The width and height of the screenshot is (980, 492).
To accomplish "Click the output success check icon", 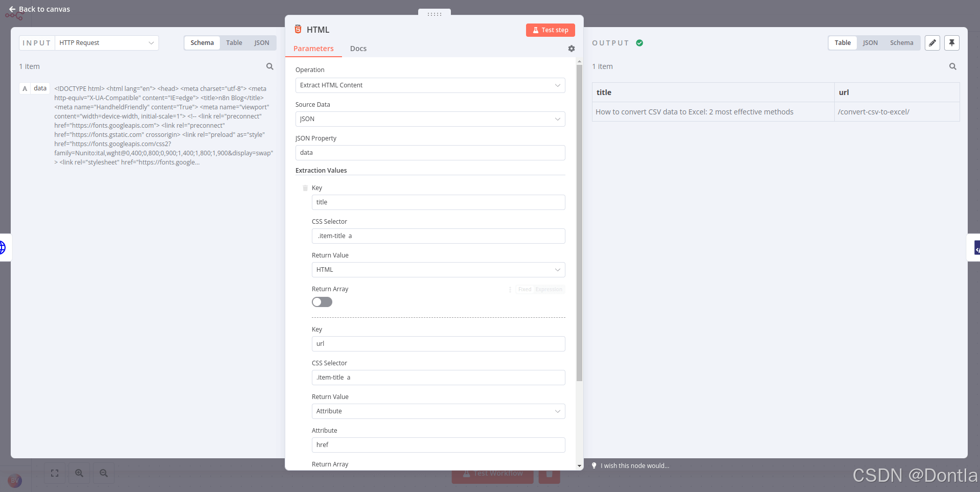I will pyautogui.click(x=640, y=43).
